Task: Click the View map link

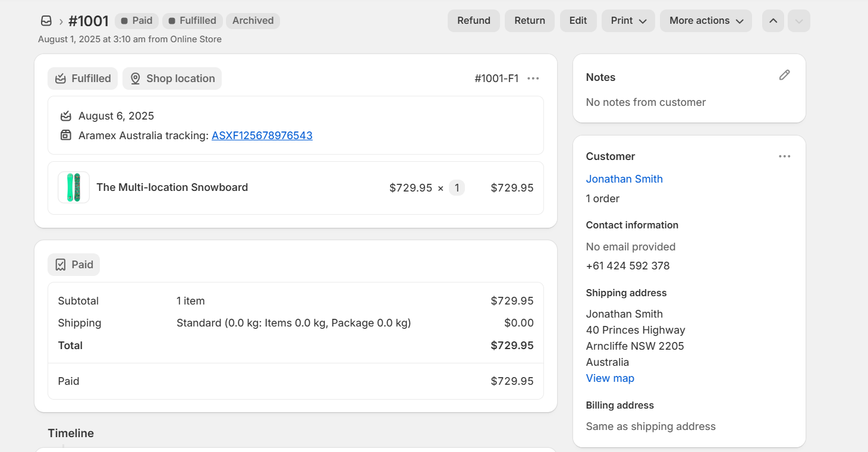Action: click(x=609, y=378)
